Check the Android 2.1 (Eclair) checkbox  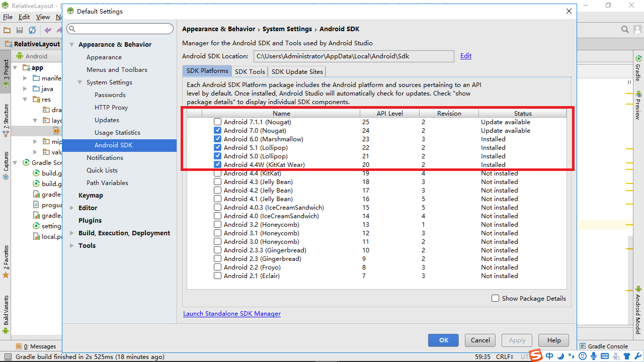click(x=217, y=276)
